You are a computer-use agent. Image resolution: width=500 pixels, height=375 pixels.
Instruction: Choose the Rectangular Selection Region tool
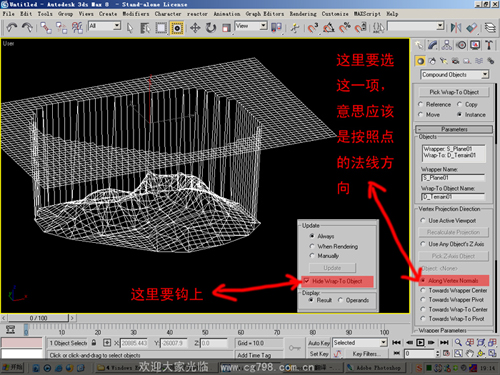coord(161,28)
